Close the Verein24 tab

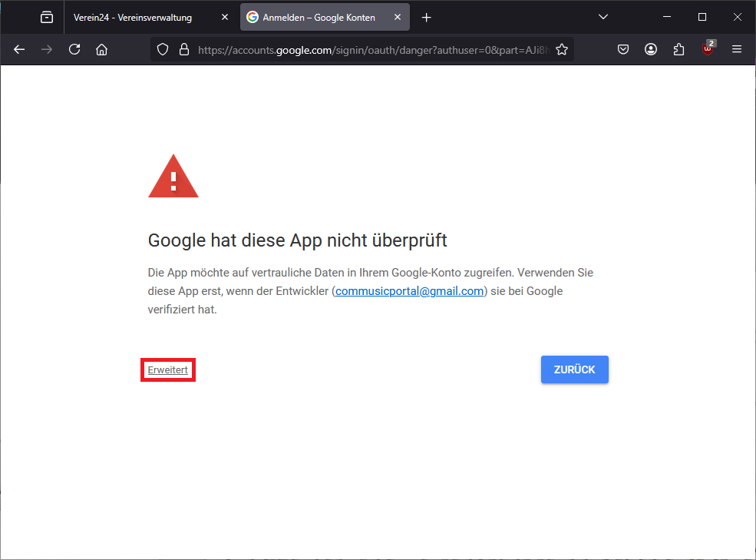[x=225, y=18]
